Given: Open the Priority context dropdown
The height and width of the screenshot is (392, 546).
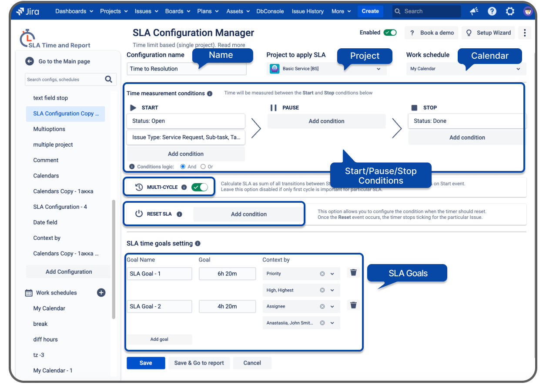Looking at the screenshot, I should click(x=332, y=274).
